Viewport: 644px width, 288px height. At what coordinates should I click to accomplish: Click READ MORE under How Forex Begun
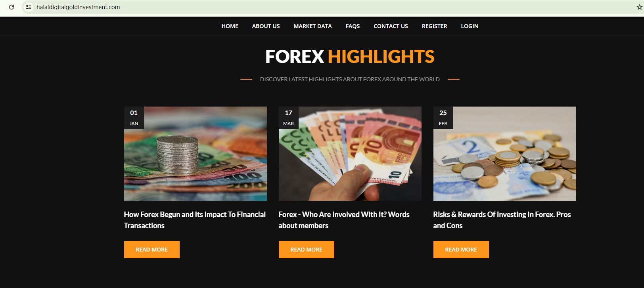pyautogui.click(x=152, y=250)
